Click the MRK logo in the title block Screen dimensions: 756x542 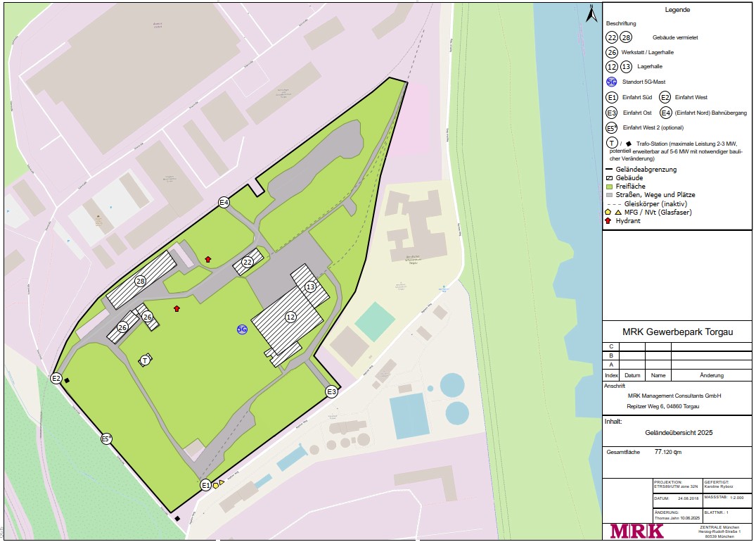pos(636,531)
